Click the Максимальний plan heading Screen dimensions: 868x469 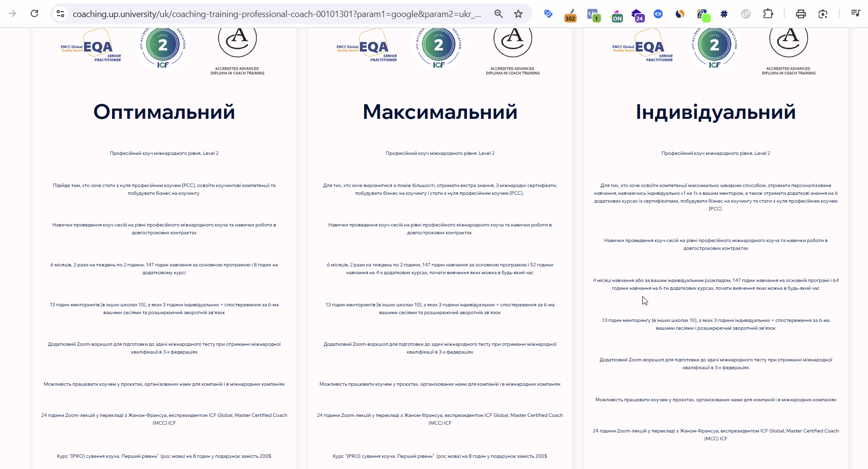coord(440,112)
